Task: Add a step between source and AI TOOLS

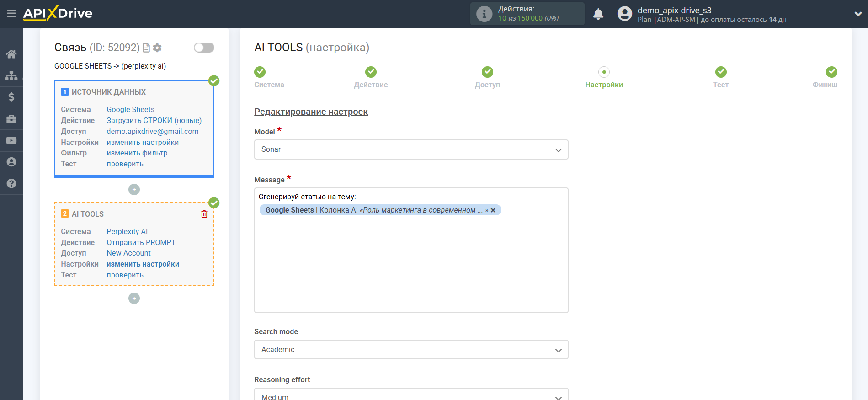Action: coord(134,189)
